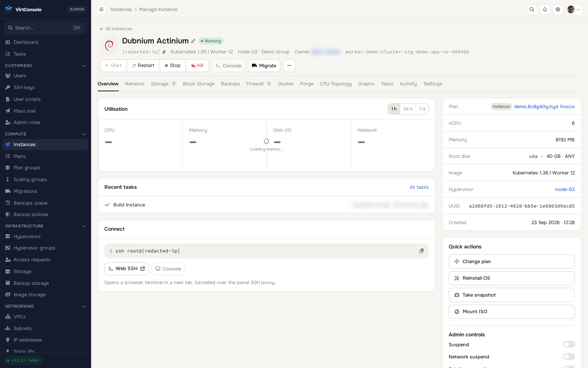Open Mass mail in sidebar

point(45,111)
